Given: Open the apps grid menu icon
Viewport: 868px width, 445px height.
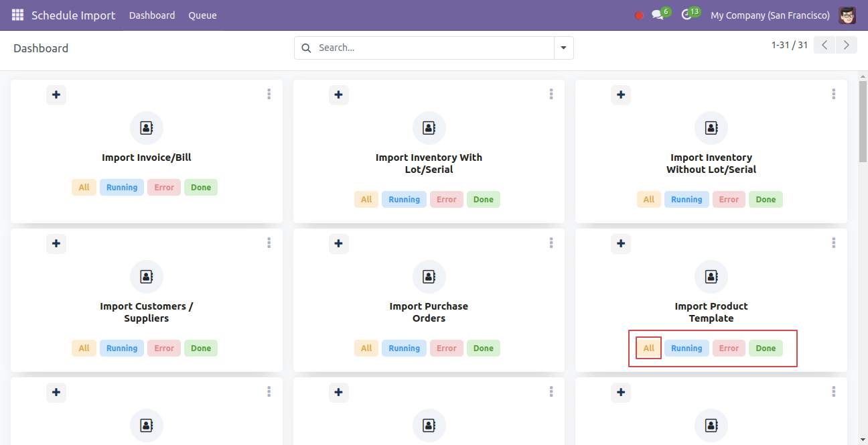Looking at the screenshot, I should pyautogui.click(x=17, y=15).
